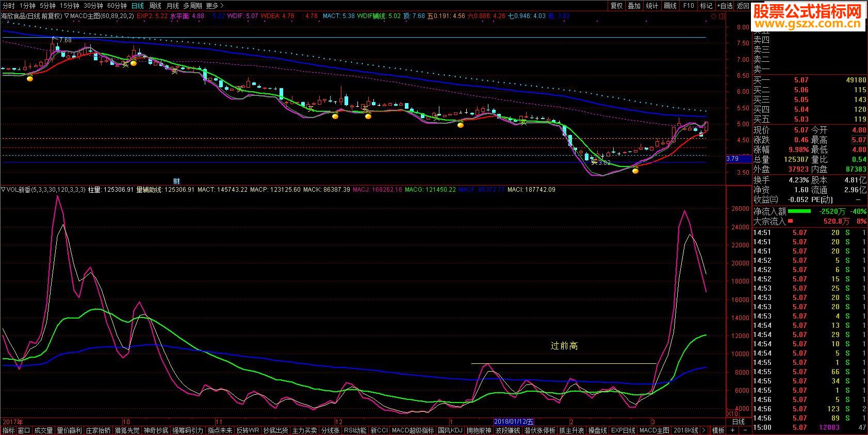Click the 净流入额 row
Screen dimensions: 868x435
(x=810, y=211)
